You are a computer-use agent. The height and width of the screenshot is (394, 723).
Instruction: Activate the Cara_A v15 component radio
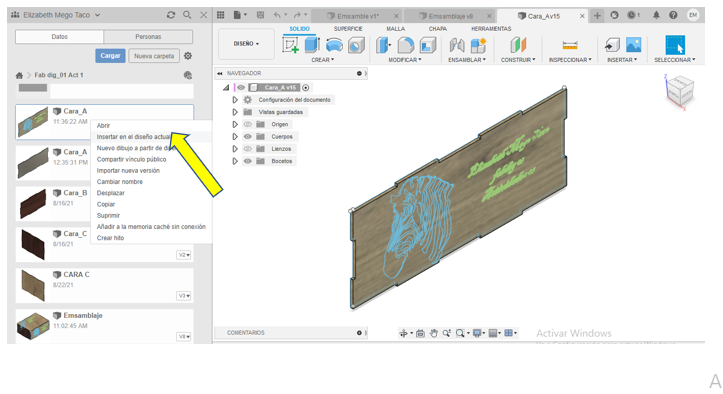pos(306,87)
